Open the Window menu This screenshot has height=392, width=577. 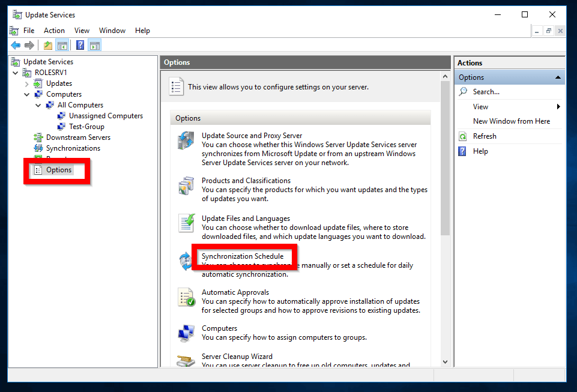point(112,30)
